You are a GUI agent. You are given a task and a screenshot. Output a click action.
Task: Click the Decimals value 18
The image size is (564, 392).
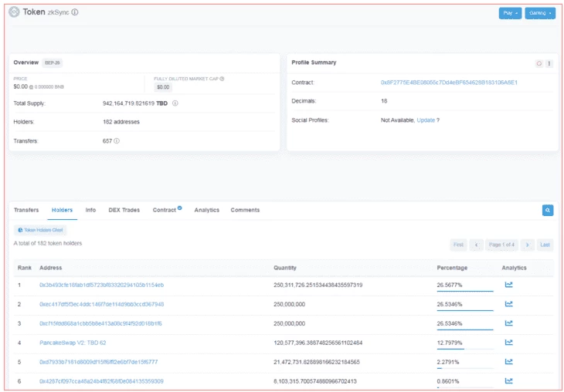384,101
